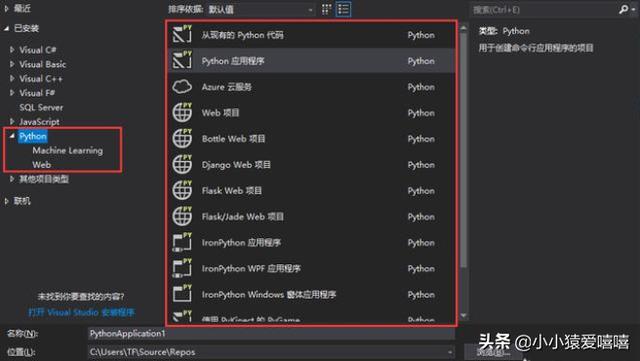Viewport: 640px width, 361px height.
Task: Click the template list scrollbar thumb
Action: 463,150
